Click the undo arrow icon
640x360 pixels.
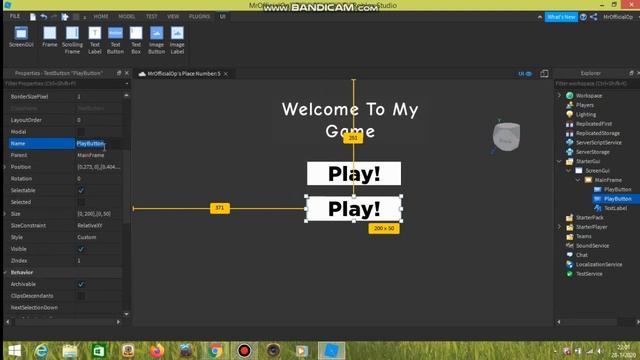[x=44, y=17]
